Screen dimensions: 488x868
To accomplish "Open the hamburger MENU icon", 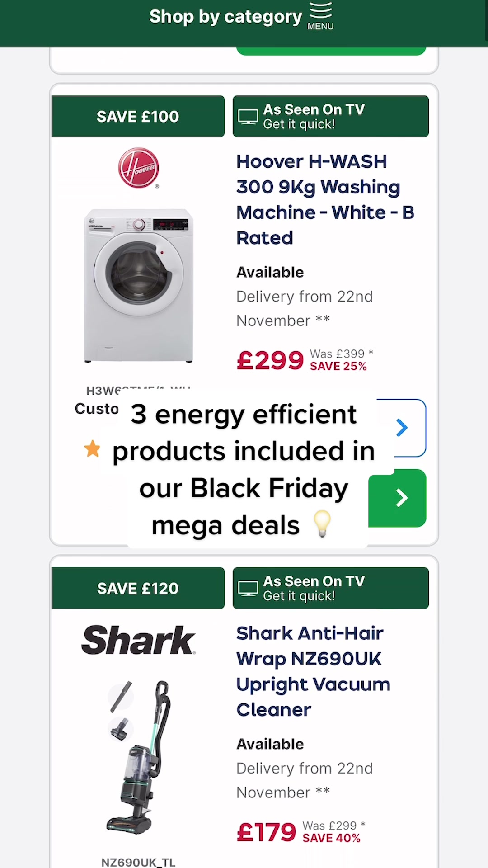I will point(320,16).
